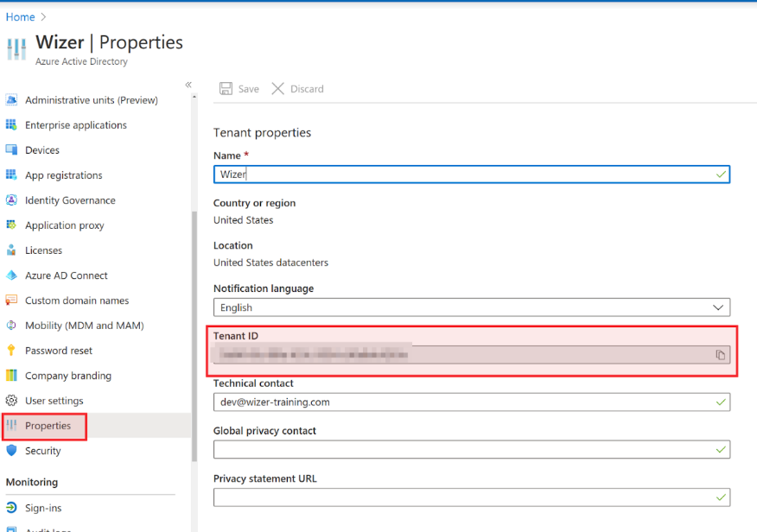Click the Licenses icon

click(11, 250)
